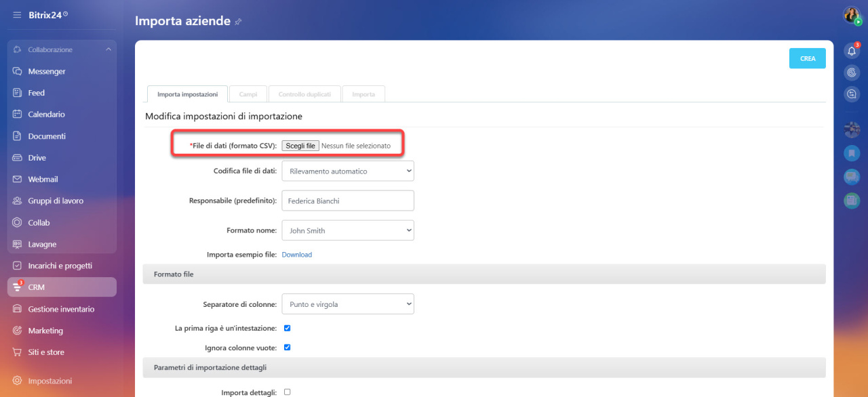Click the Responsabile field with Federica Bianchi
Screen dimensions: 868x397
(x=348, y=201)
